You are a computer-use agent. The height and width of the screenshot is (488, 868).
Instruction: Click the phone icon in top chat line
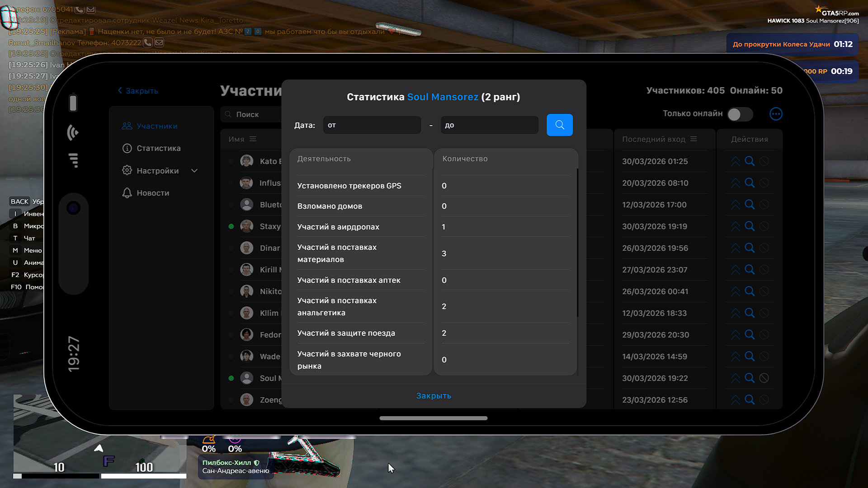click(79, 9)
